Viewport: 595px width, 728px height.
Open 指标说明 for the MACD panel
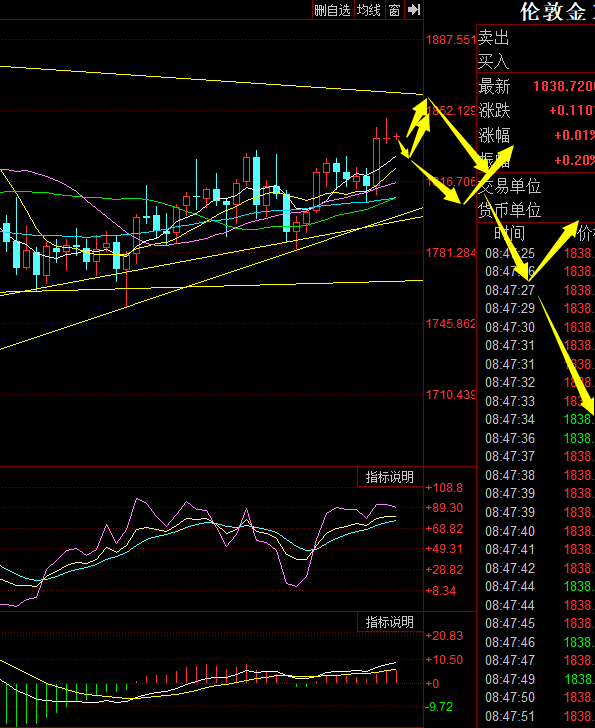pos(390,622)
